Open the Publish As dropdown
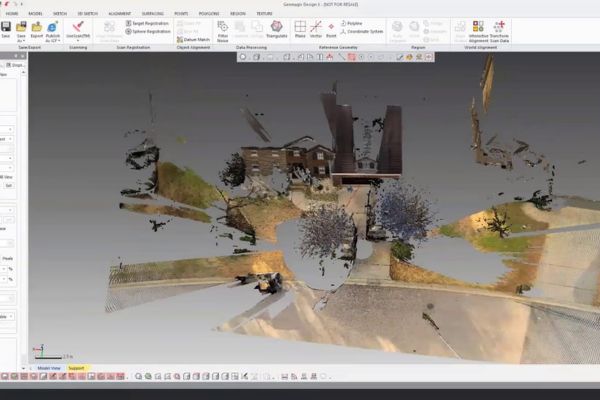 click(53, 39)
